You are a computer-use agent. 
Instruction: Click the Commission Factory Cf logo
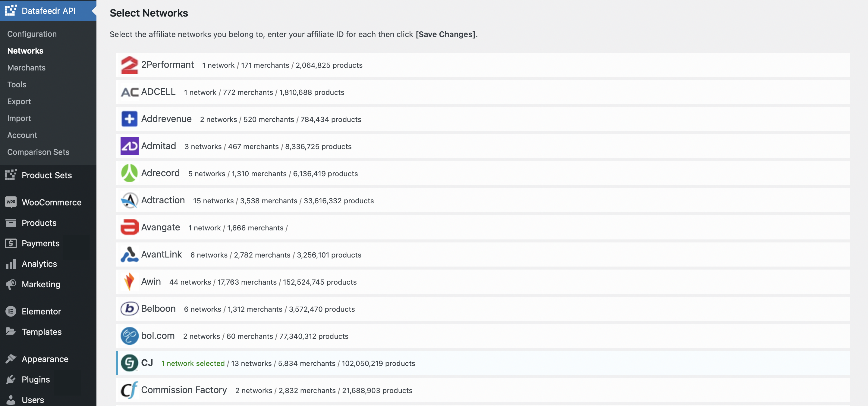129,390
